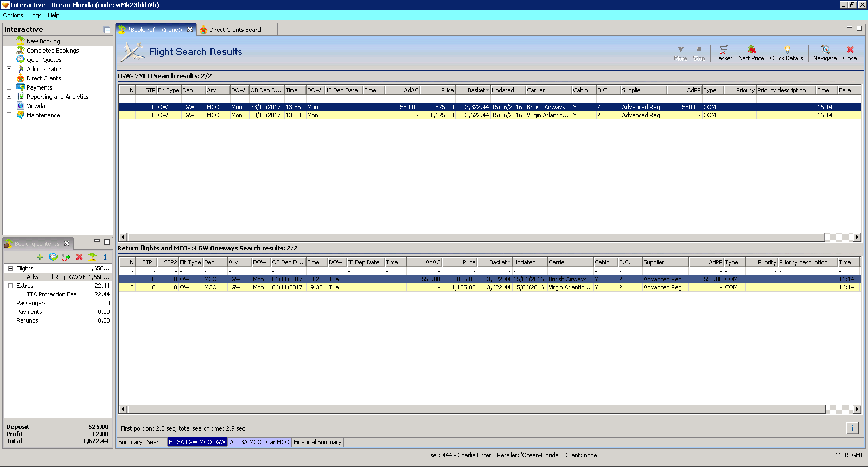Maximize the Booking contents panel
This screenshot has height=467, width=868.
(107, 242)
